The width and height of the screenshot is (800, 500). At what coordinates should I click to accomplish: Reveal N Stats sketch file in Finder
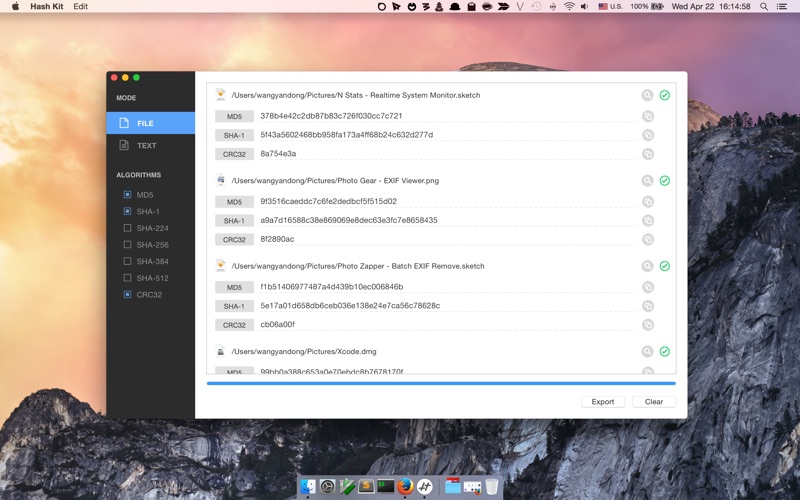647,95
